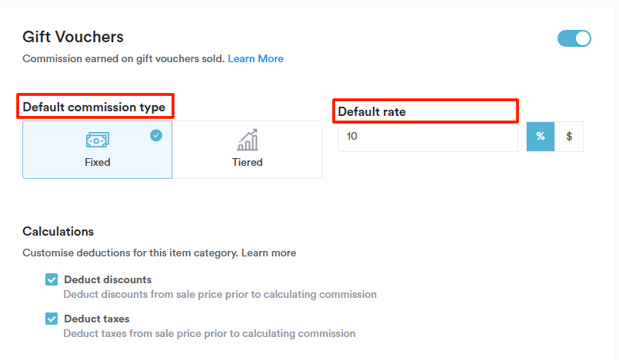Click the Calculations section heading

(58, 231)
